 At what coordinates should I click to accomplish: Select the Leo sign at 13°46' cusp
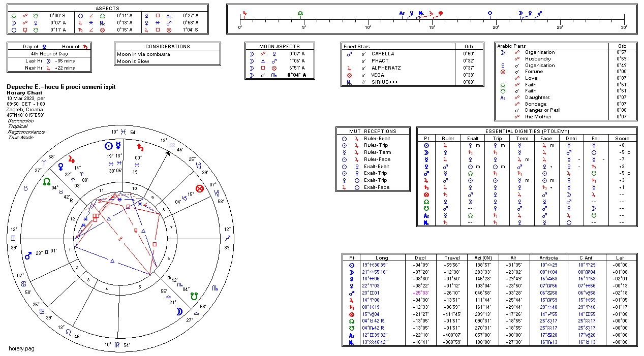click(69, 332)
